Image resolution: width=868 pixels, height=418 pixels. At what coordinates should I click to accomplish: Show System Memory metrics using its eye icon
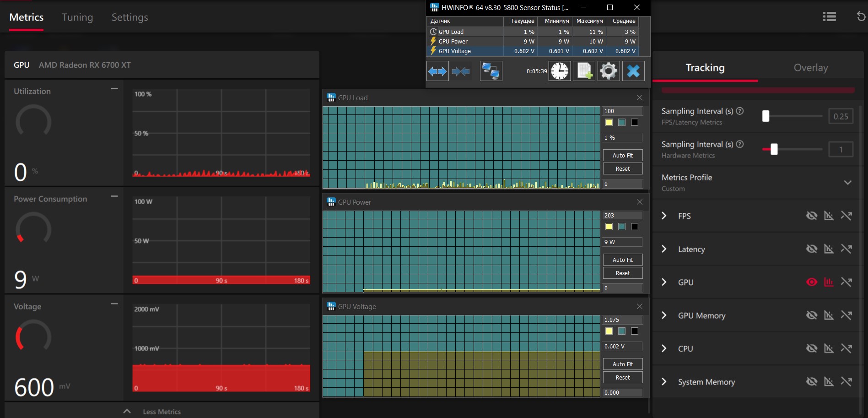pyautogui.click(x=812, y=381)
